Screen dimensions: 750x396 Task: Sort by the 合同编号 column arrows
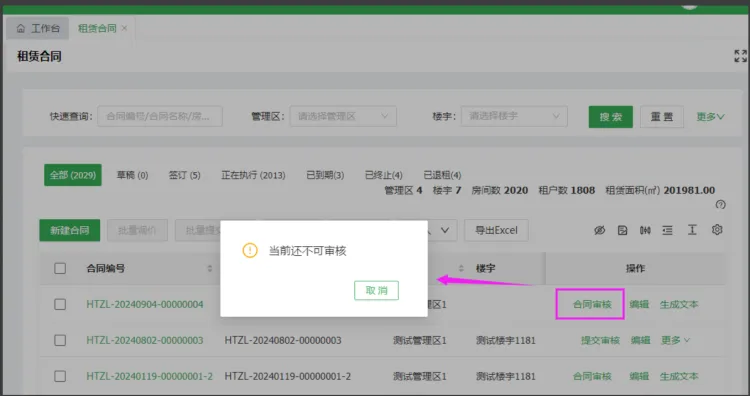point(210,268)
